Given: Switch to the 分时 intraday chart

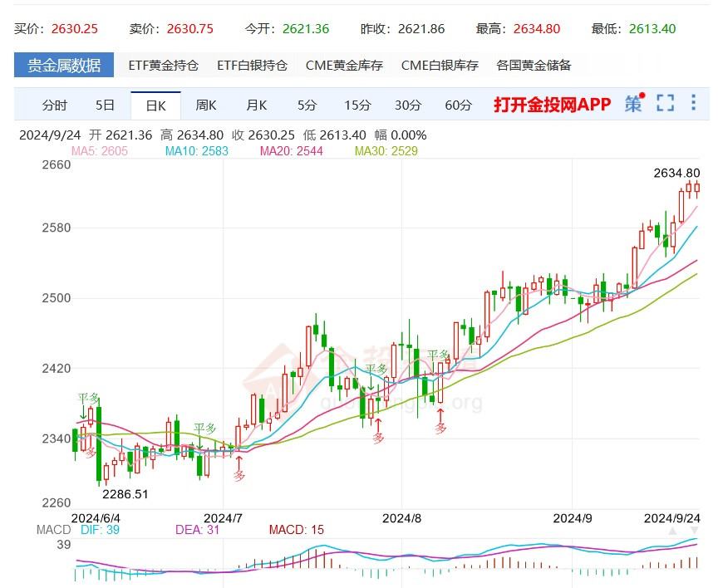Looking at the screenshot, I should point(55,105).
